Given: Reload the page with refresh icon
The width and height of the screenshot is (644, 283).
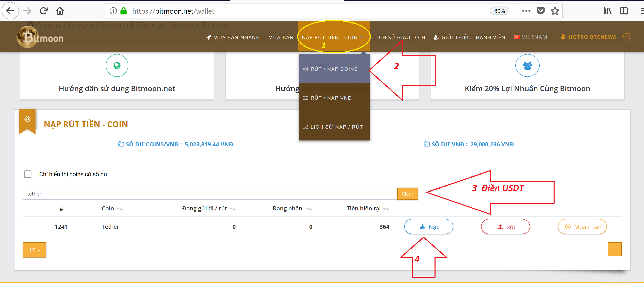Looking at the screenshot, I should click(44, 11).
